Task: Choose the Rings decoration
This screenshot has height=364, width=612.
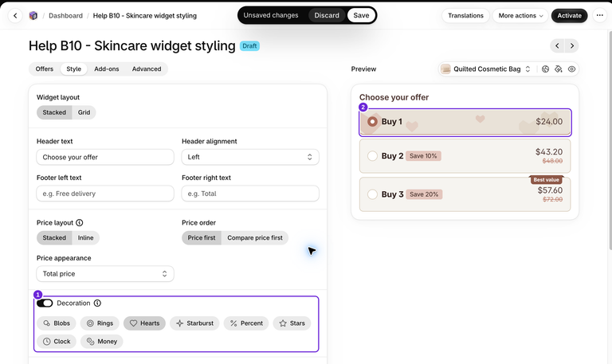Action: pos(100,323)
